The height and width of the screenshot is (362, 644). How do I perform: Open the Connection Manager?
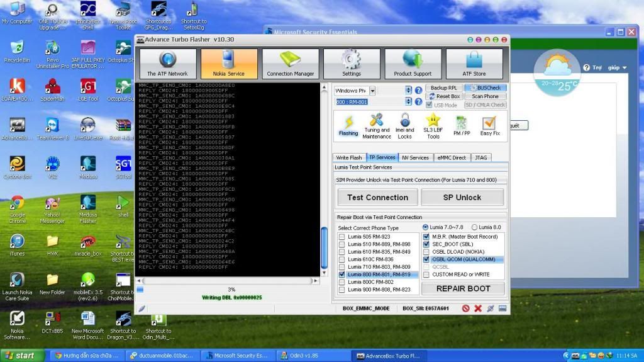291,64
